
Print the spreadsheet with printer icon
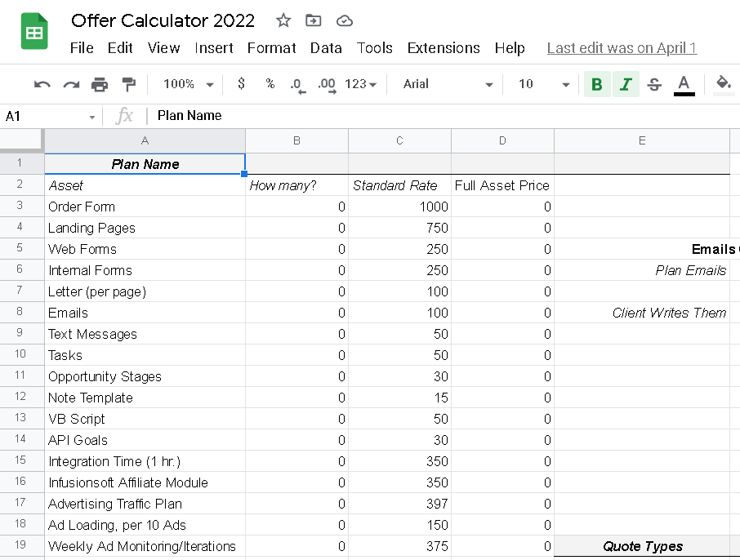tap(100, 84)
